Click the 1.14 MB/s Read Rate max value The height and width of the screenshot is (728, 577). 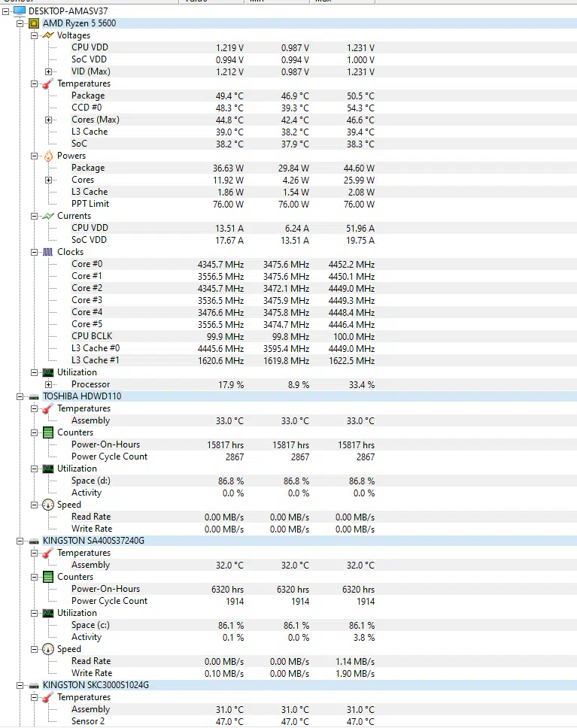[x=355, y=662]
